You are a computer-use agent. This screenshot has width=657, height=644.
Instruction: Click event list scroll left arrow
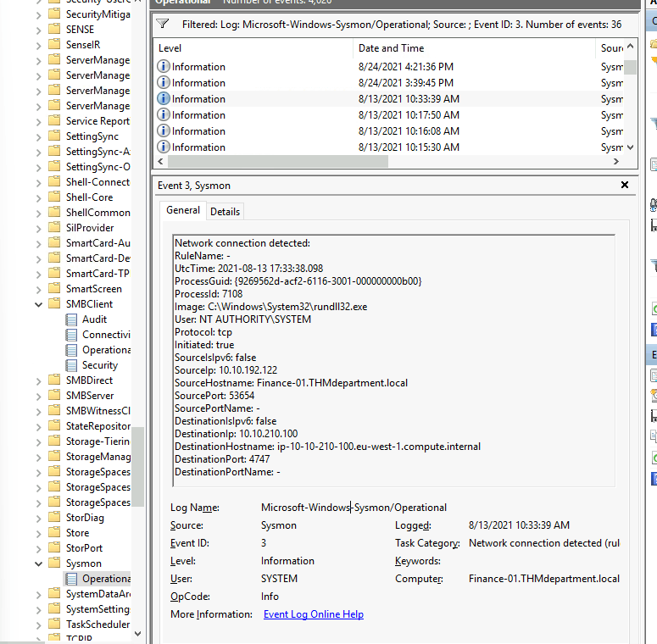pos(160,161)
